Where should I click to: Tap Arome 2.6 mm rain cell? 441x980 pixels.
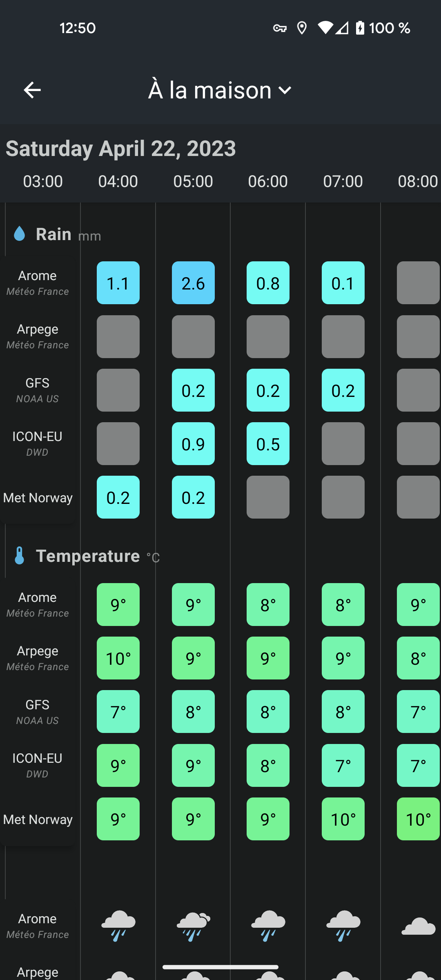(193, 283)
